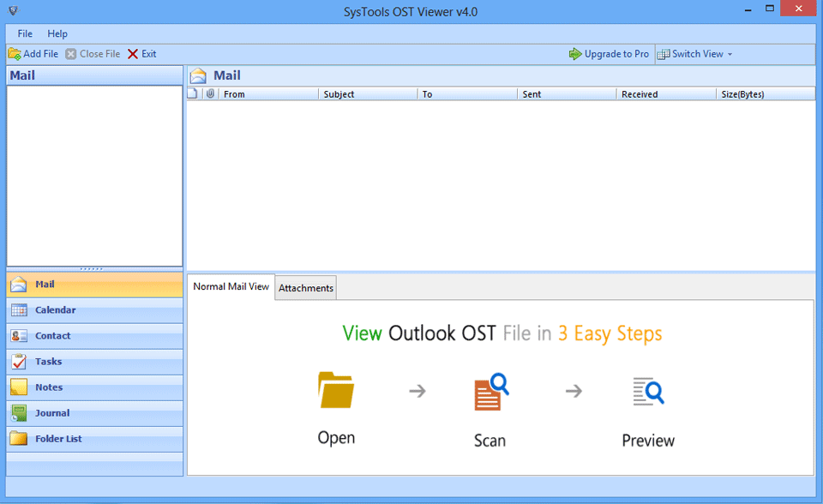Open the Calendar section
Viewport: 823px width, 504px height.
coord(94,309)
